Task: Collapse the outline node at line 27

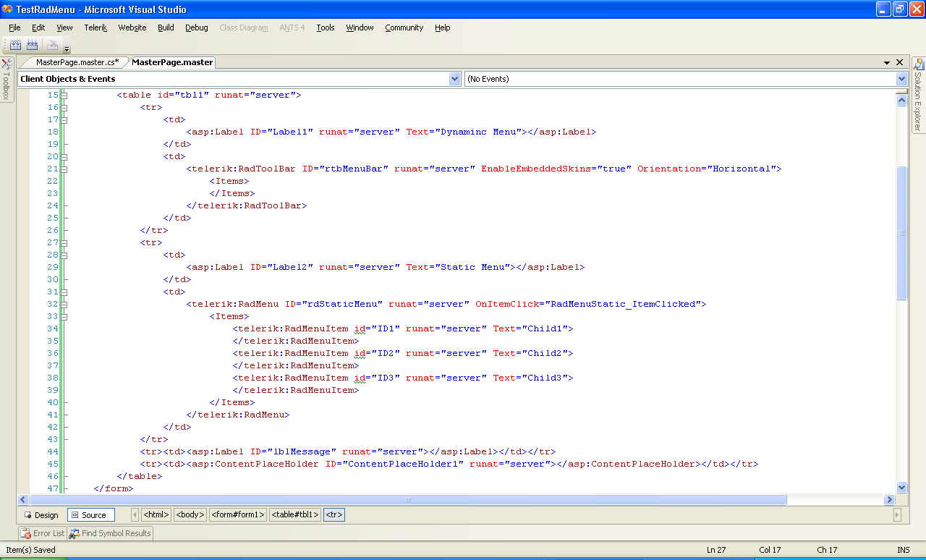Action: click(x=64, y=242)
